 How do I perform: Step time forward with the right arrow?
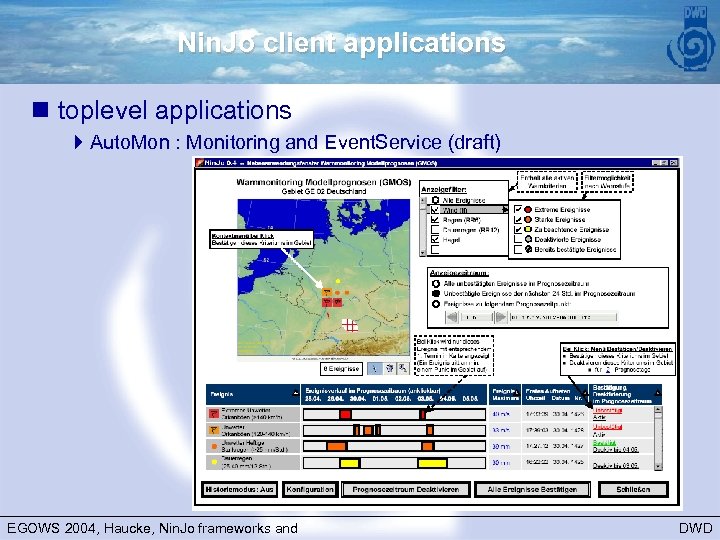(501, 317)
